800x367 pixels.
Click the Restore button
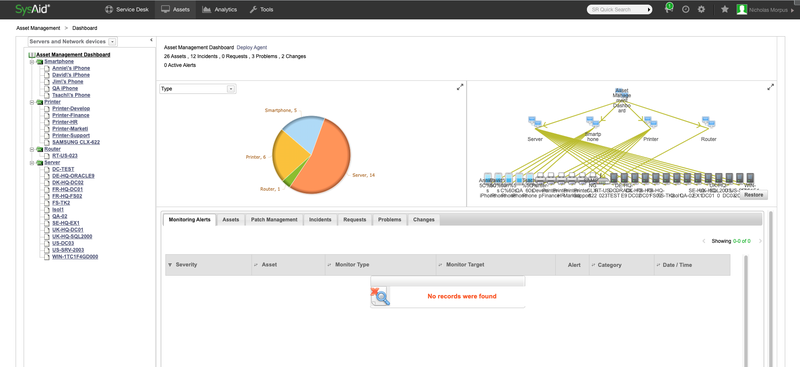pos(754,195)
